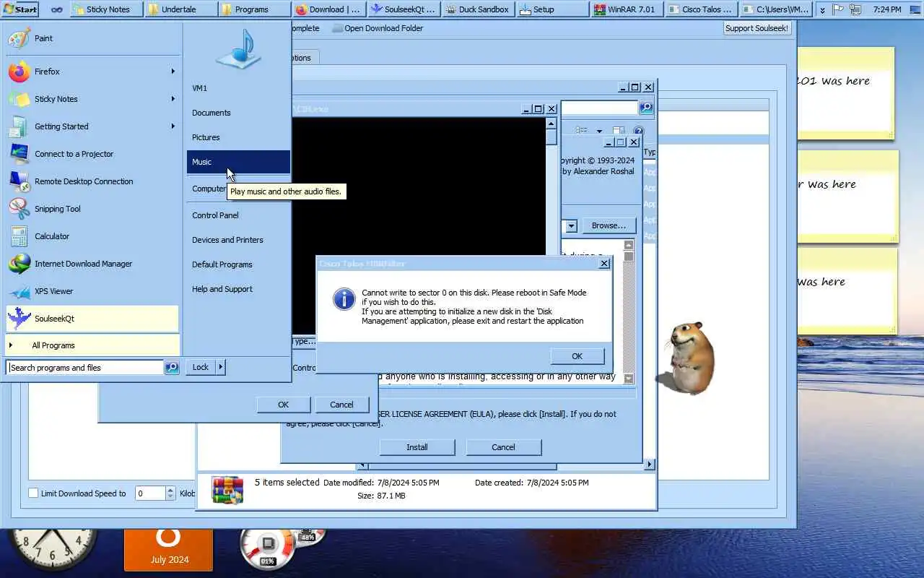Screen dimensions: 924x578
Task: Click Browse in the WinRAR setup
Action: pyautogui.click(x=609, y=225)
